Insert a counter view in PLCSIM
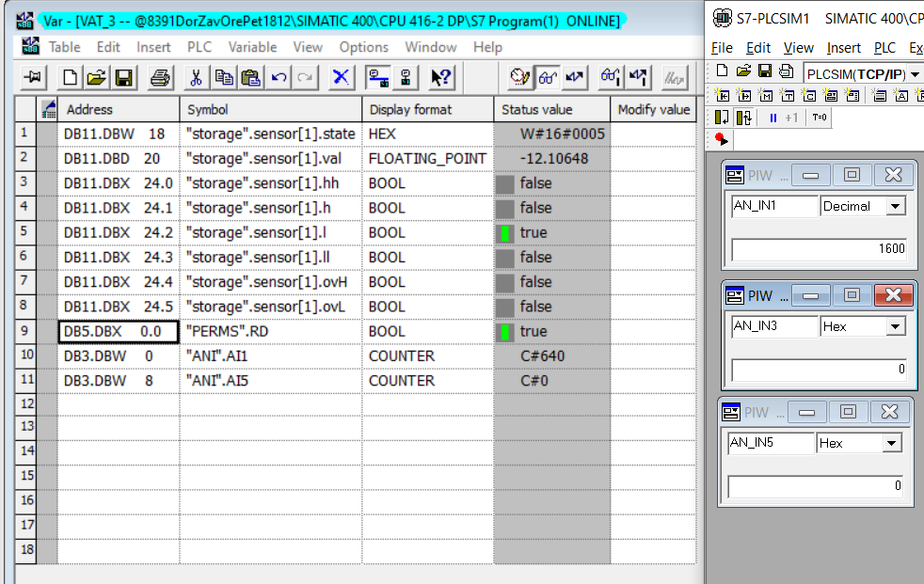The height and width of the screenshot is (584, 924). pos(809,95)
